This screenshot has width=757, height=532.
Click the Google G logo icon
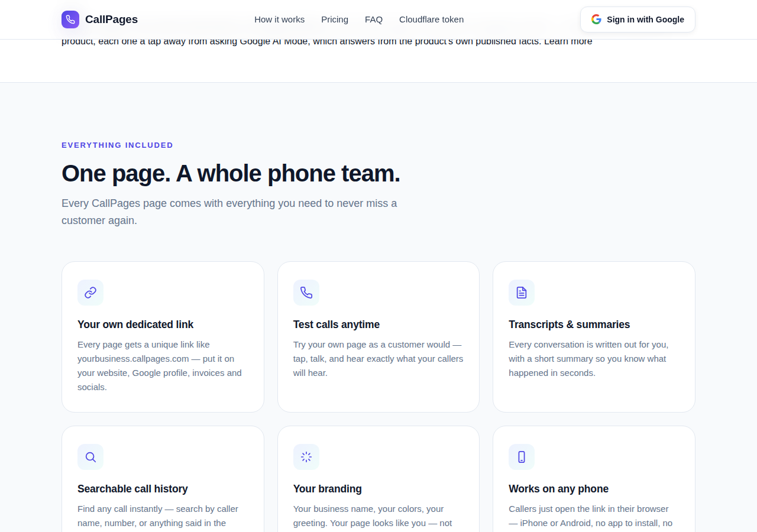click(596, 20)
